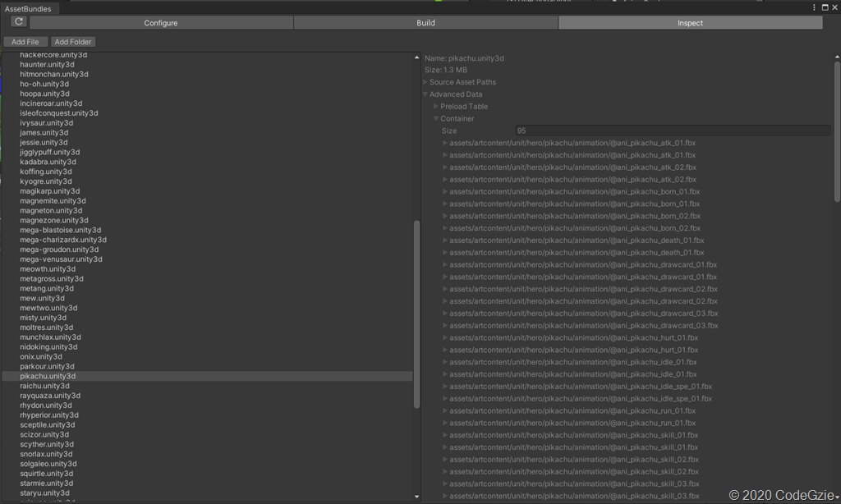
Task: Switch to the Configure tab
Action: (161, 22)
